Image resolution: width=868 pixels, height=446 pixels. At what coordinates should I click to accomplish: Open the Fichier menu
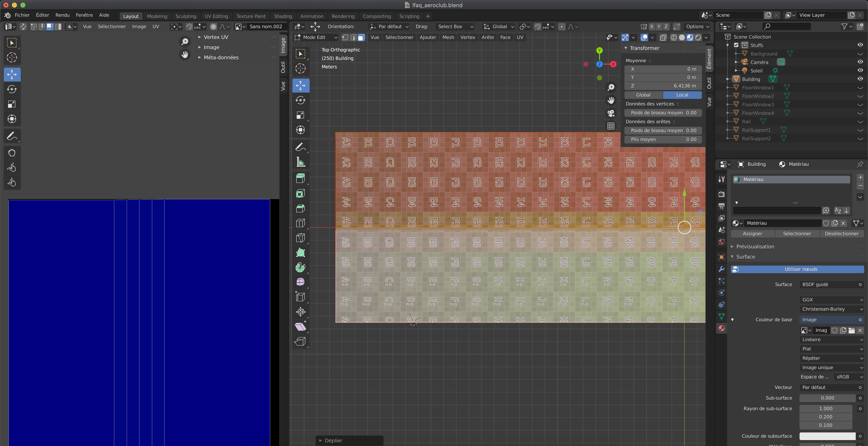click(22, 15)
